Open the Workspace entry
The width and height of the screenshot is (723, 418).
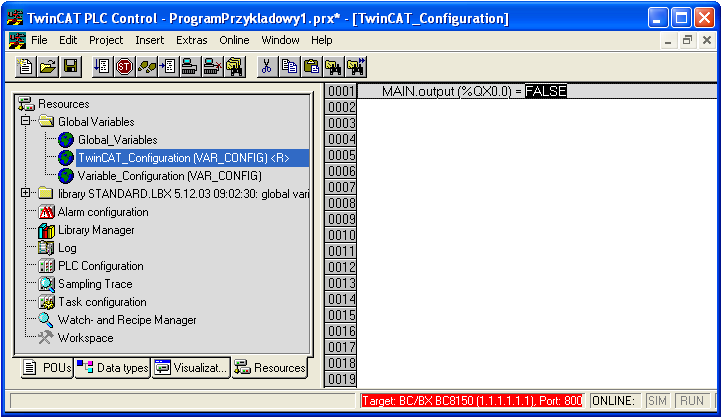point(85,338)
